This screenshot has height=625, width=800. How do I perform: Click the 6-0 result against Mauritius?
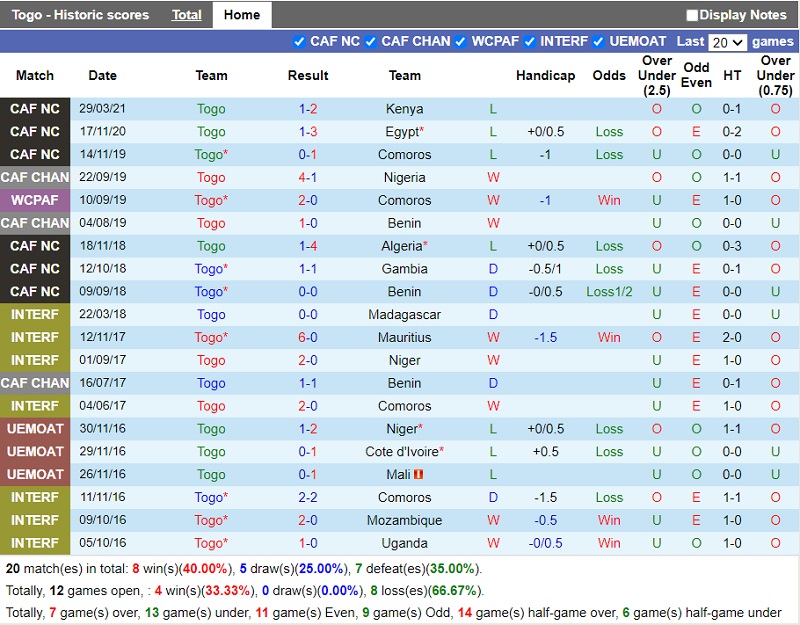tap(308, 338)
